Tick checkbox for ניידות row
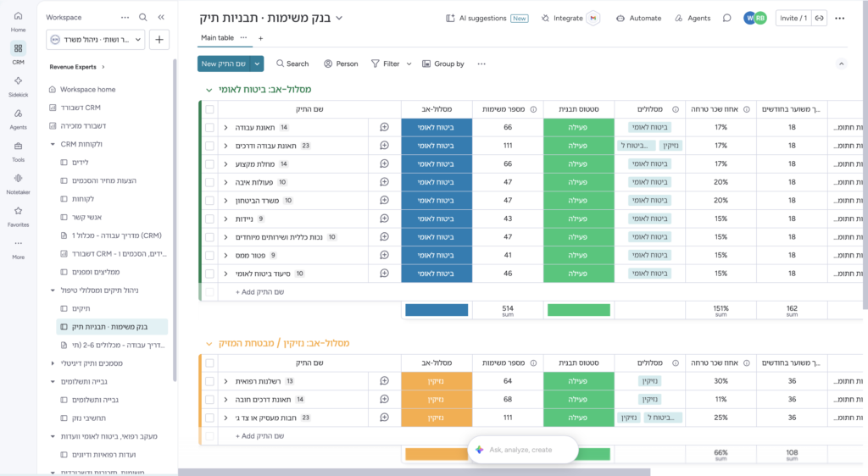Viewport: 868px width, 476px height. pos(210,219)
